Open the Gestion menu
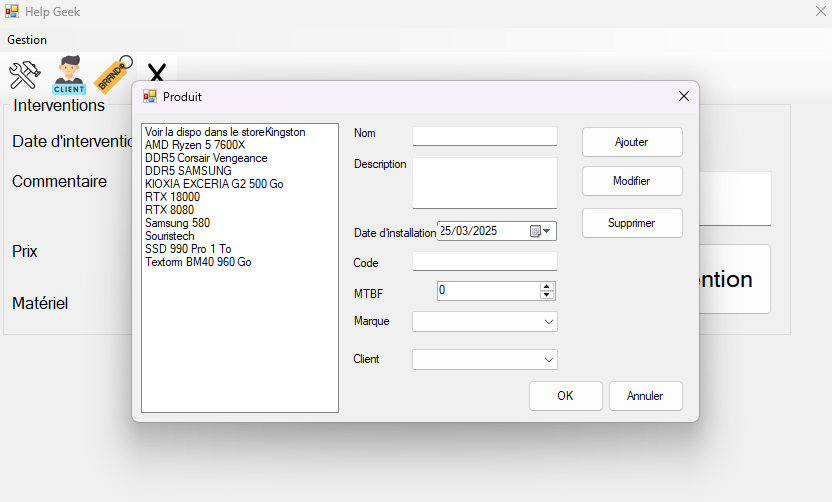This screenshot has height=502, width=832. click(x=27, y=40)
